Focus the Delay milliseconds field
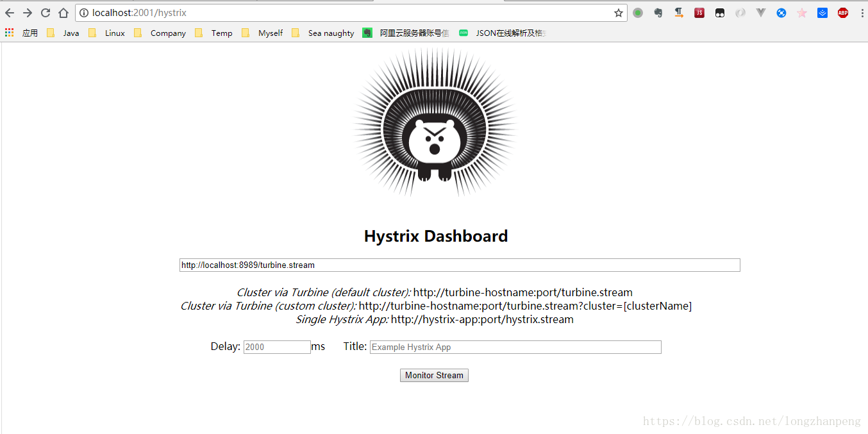The width and height of the screenshot is (868, 434). click(277, 347)
